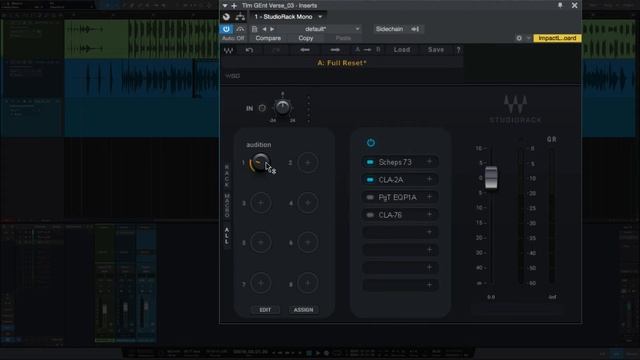Screen dimensions: 640x360
Task: Toggle the plugin chain power button
Action: pos(371,142)
